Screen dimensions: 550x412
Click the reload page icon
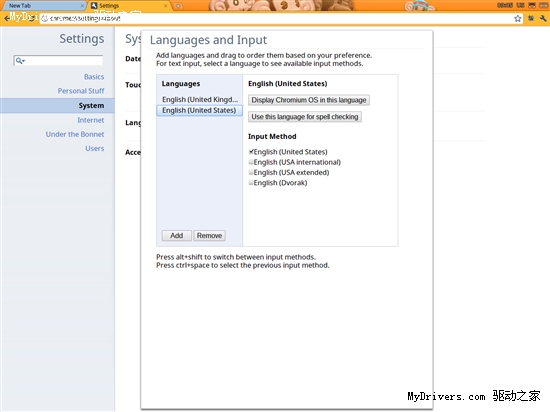[31, 18]
